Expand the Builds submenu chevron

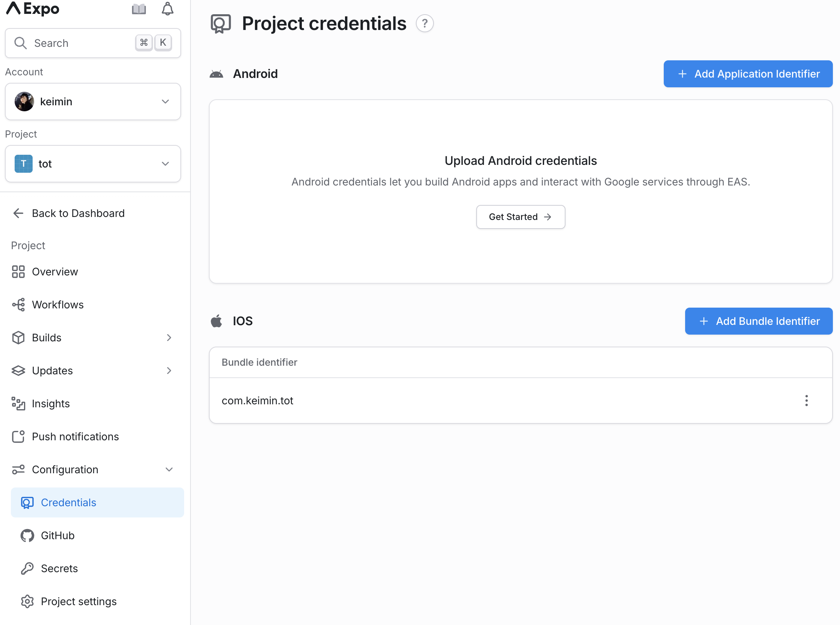(x=169, y=338)
